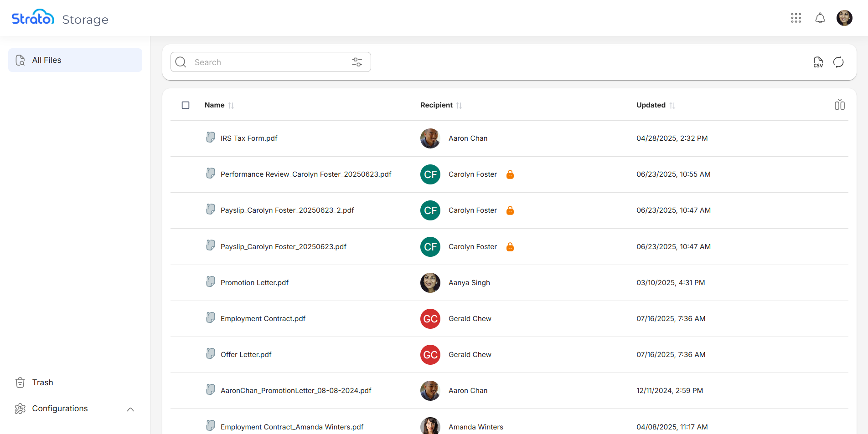Open Promotion Letter.pdf
868x434 pixels.
[x=254, y=283]
